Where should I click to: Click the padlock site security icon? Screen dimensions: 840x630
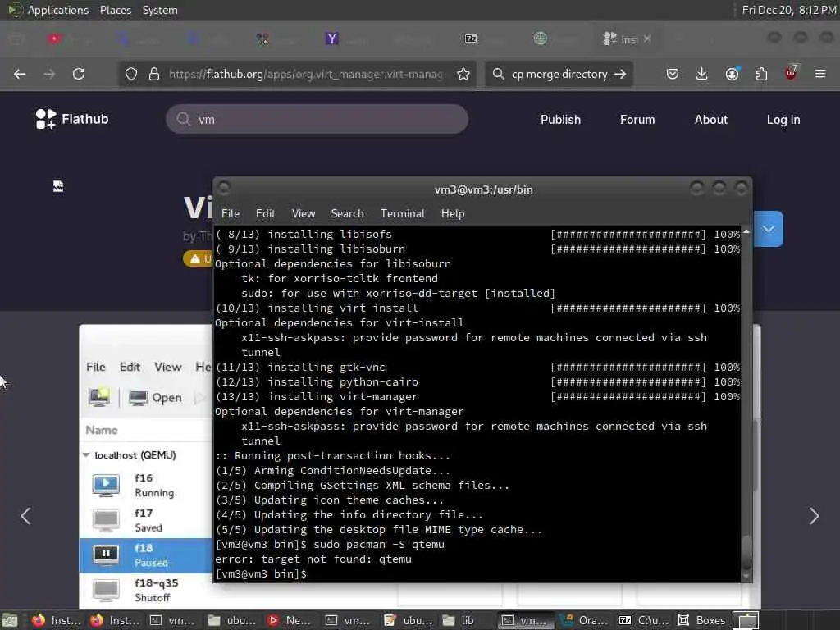tap(154, 74)
